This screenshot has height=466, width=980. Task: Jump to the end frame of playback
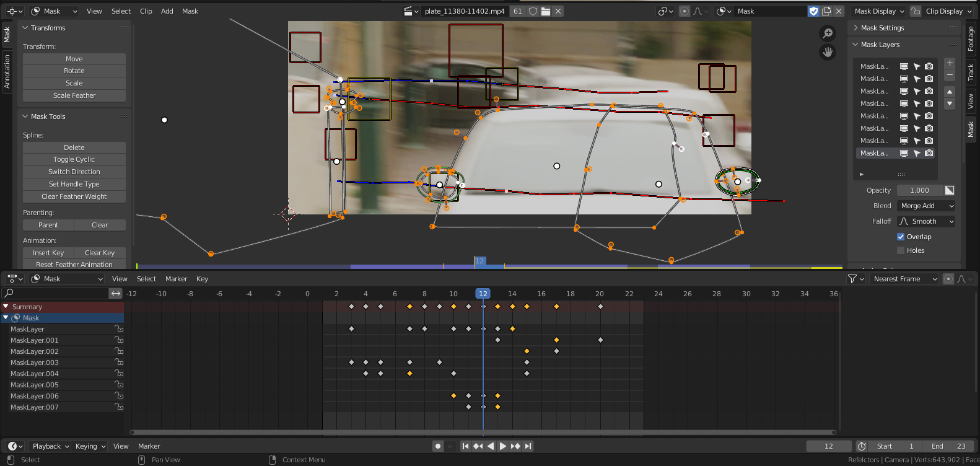(x=528, y=446)
